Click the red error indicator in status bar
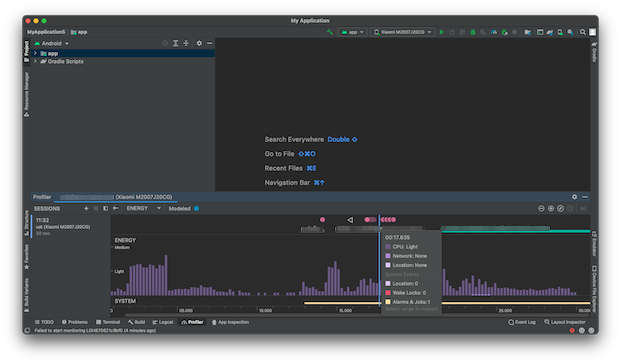 click(572, 330)
